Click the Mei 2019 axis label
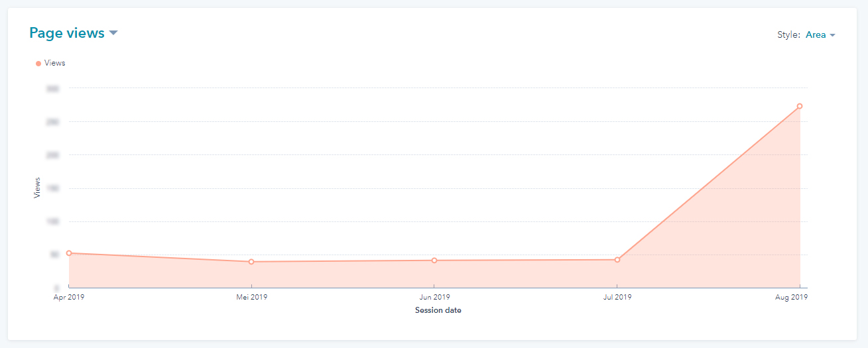This screenshot has height=348, width=868. 252,297
